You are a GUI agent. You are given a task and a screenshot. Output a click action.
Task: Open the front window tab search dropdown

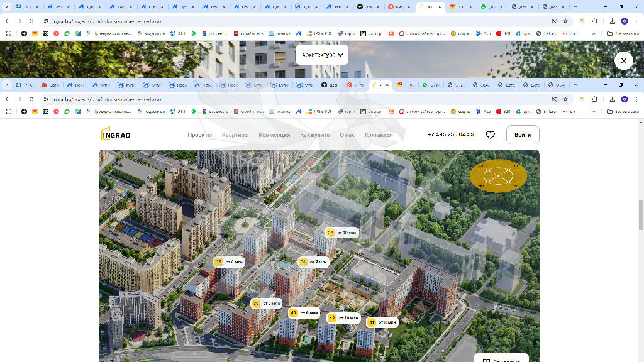6,85
